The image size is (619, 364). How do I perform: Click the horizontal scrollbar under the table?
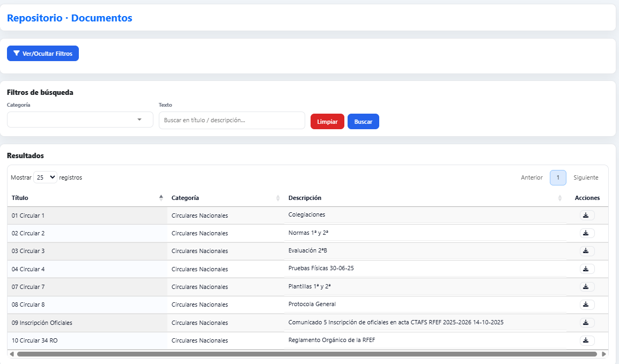[307, 354]
